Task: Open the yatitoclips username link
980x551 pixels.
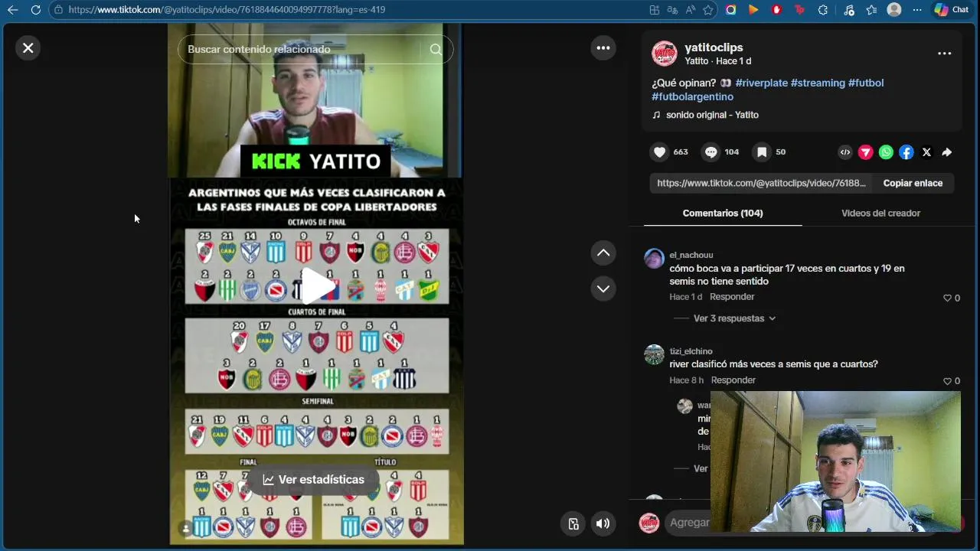Action: coord(714,47)
